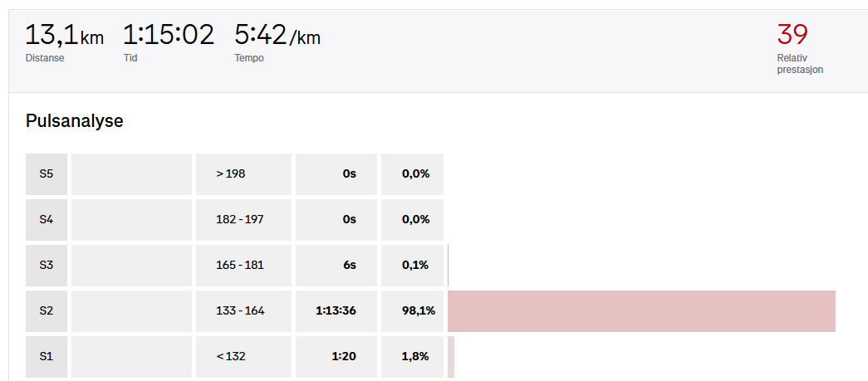Click the Pulsanalyse heading

(x=74, y=121)
